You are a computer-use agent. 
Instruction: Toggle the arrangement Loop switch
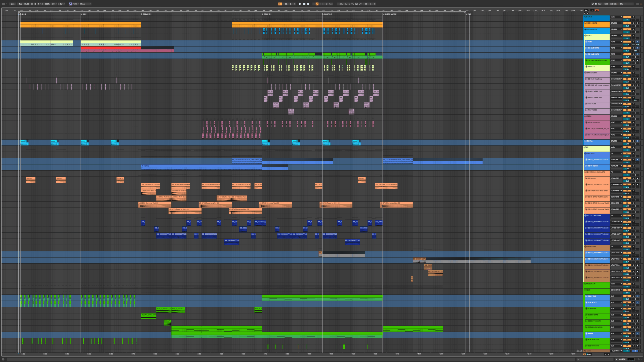(x=356, y=4)
